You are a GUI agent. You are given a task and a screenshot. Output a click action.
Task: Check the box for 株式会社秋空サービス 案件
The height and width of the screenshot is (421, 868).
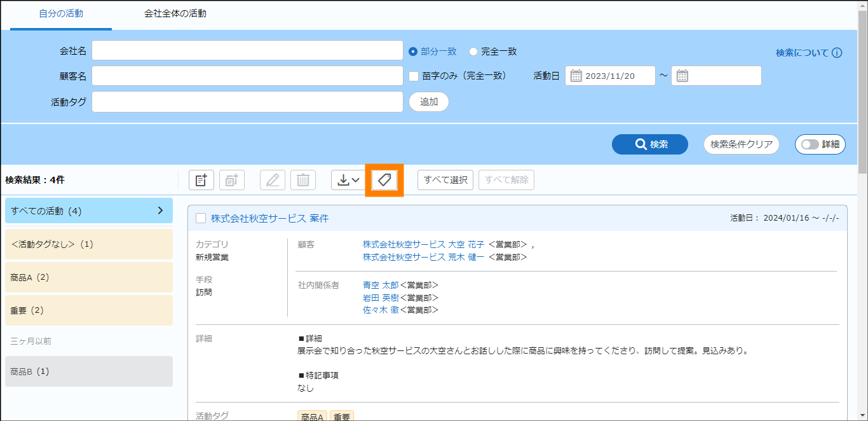pyautogui.click(x=201, y=218)
